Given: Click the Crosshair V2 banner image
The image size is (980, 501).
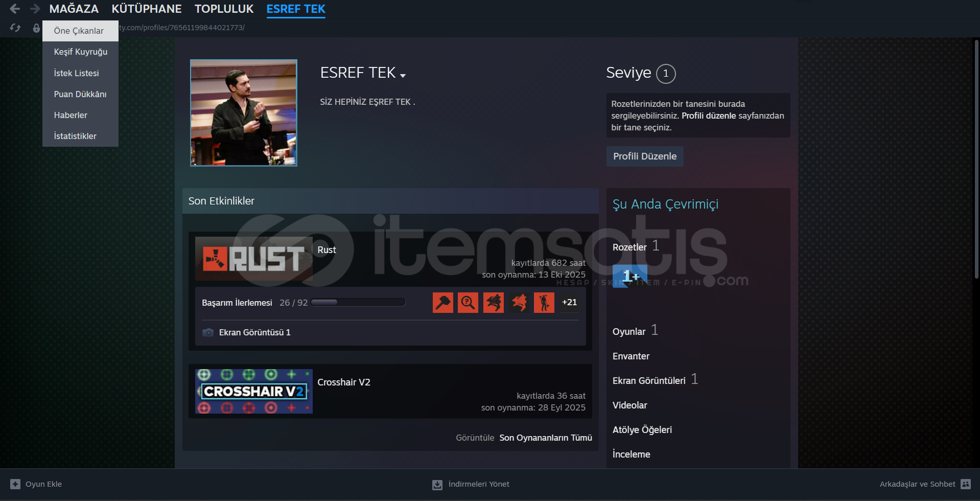Looking at the screenshot, I should click(x=254, y=391).
